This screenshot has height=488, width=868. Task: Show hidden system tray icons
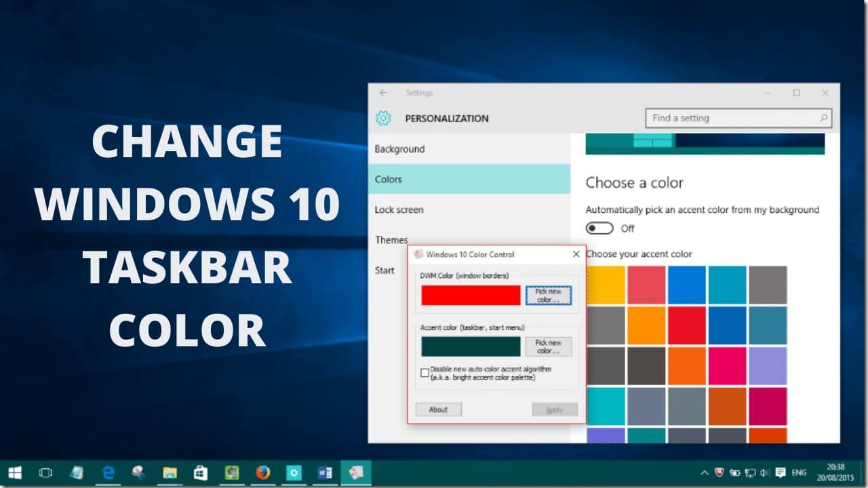tap(705, 472)
